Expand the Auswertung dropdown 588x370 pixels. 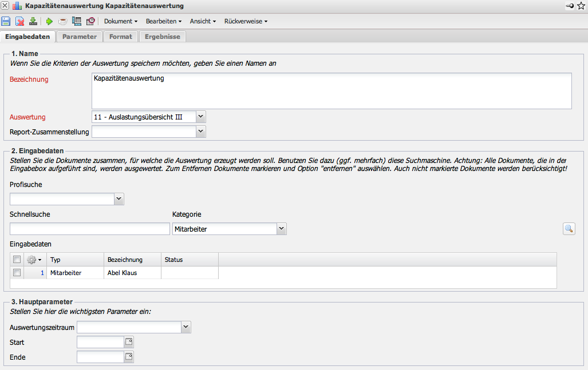[x=200, y=117]
